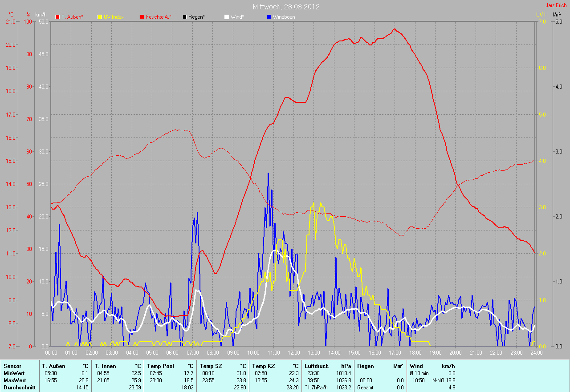Viewport: 570px width, 392px height.
Task: Select the 'UV Index' legend label
Action: pyautogui.click(x=114, y=17)
